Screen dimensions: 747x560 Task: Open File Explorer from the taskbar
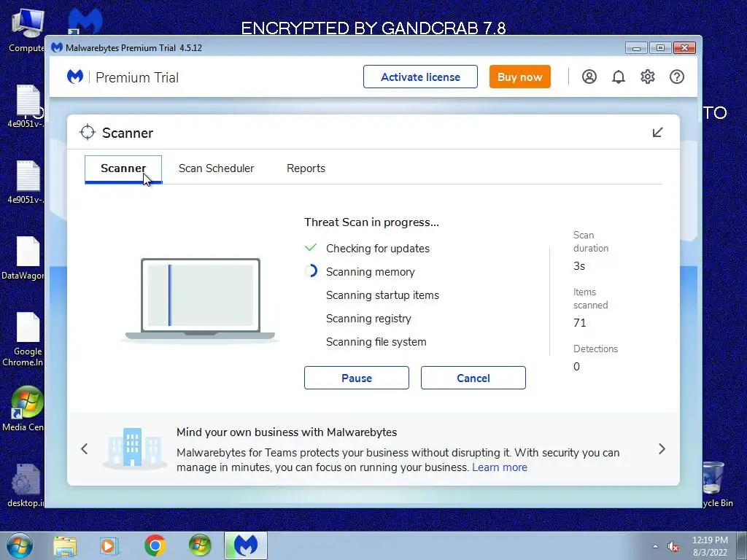pyautogui.click(x=65, y=545)
